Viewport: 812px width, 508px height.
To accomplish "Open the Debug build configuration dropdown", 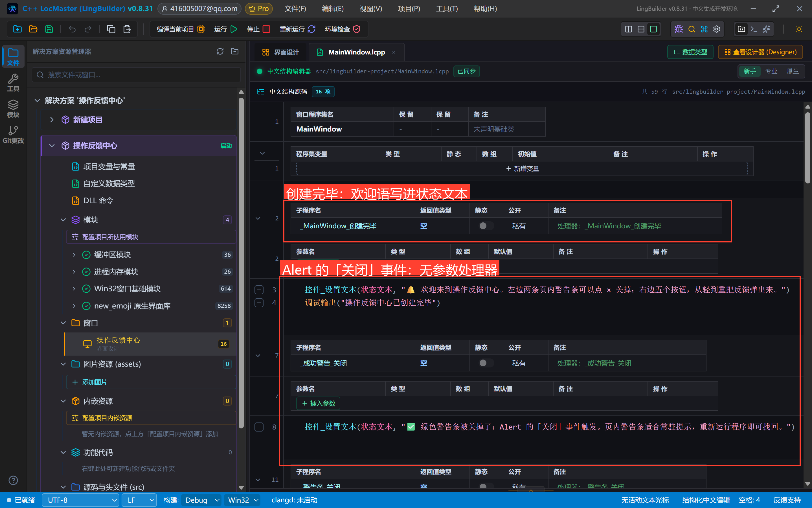I will [201, 500].
